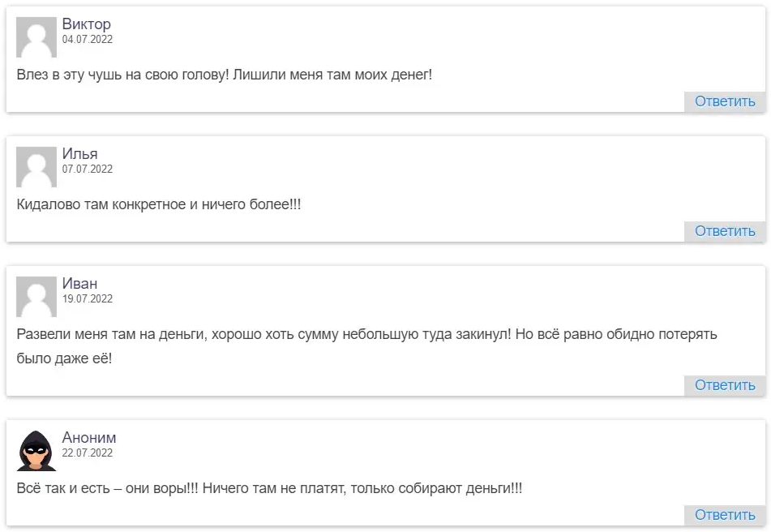This screenshot has width=771, height=532.
Task: Select the 07.07.2022 timestamp
Action: [x=88, y=169]
